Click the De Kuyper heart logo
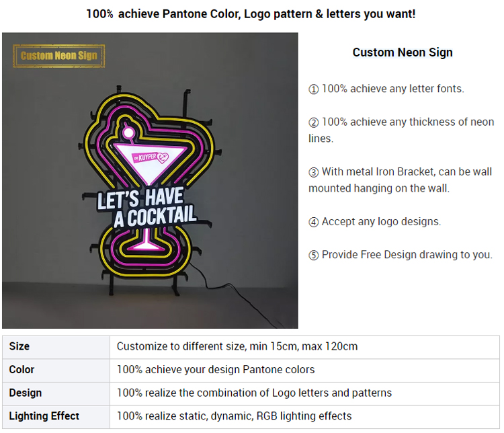This screenshot has height=433, width=504. pos(163,157)
